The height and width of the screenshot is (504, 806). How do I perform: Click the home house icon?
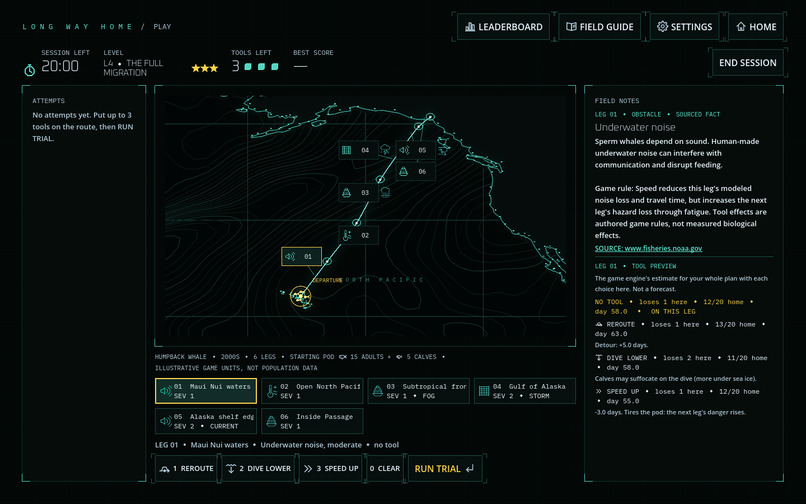[x=741, y=27]
